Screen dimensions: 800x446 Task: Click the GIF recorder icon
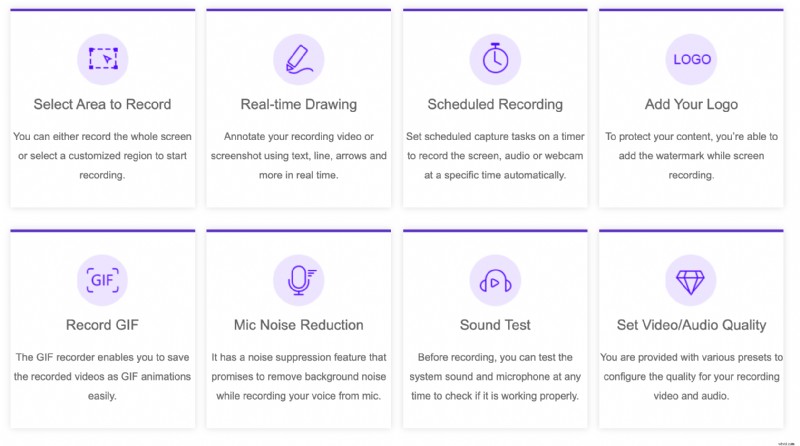click(103, 280)
